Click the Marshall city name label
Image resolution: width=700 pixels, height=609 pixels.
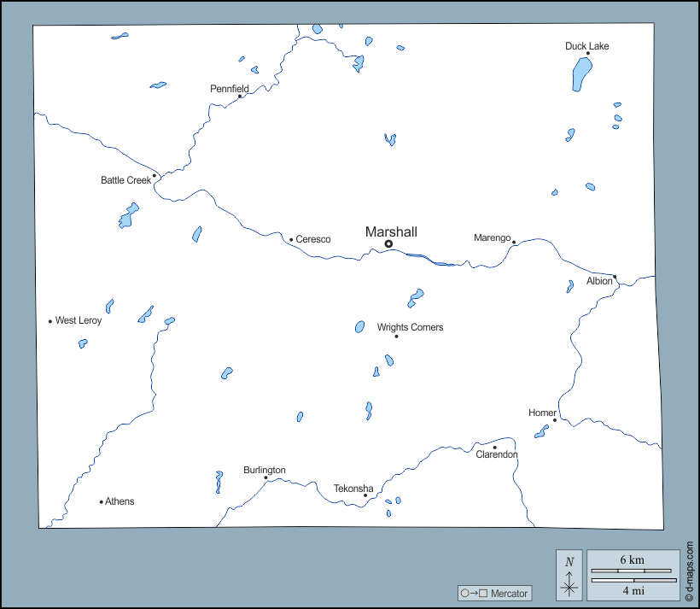391,231
